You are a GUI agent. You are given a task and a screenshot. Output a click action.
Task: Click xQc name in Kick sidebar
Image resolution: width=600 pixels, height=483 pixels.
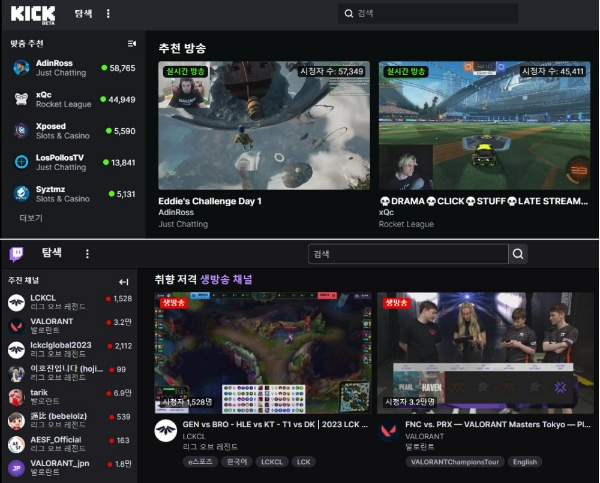pos(44,95)
